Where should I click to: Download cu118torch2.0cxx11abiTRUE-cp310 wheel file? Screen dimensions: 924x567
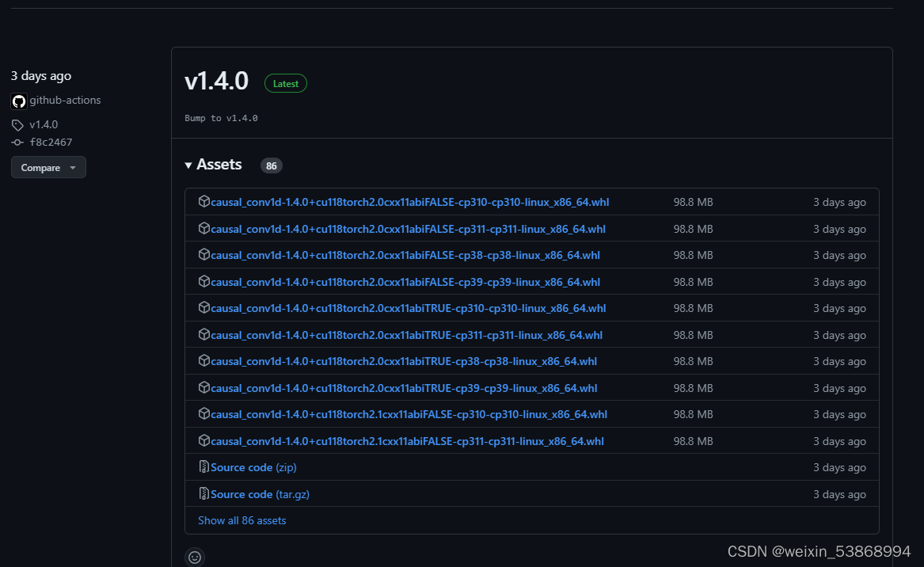tap(408, 308)
